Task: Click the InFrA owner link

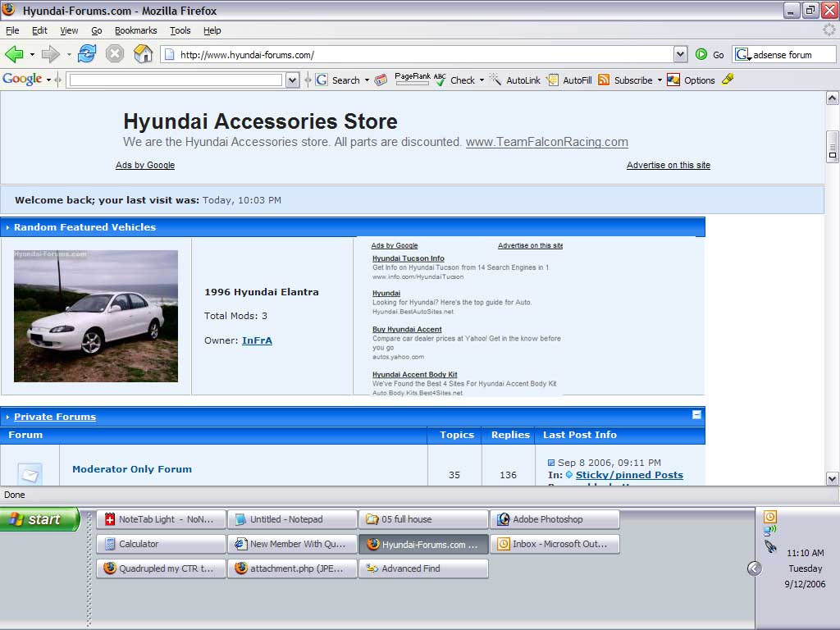Action: click(x=257, y=340)
